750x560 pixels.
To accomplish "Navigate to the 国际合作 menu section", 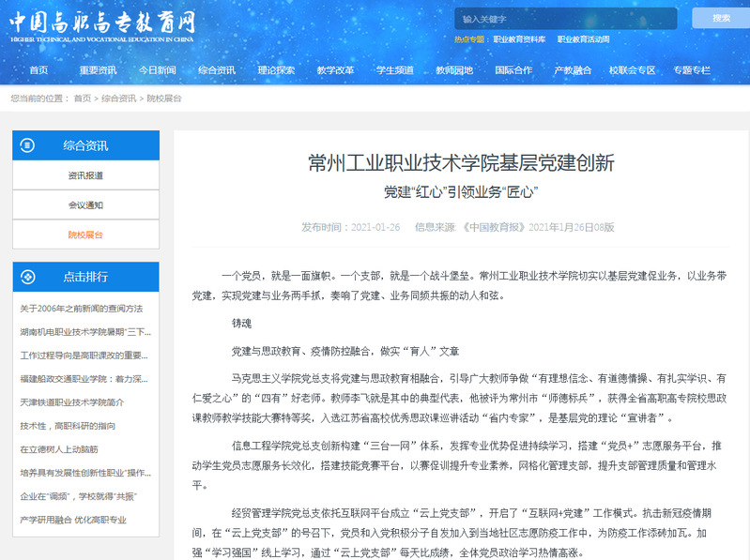I will pos(513,70).
